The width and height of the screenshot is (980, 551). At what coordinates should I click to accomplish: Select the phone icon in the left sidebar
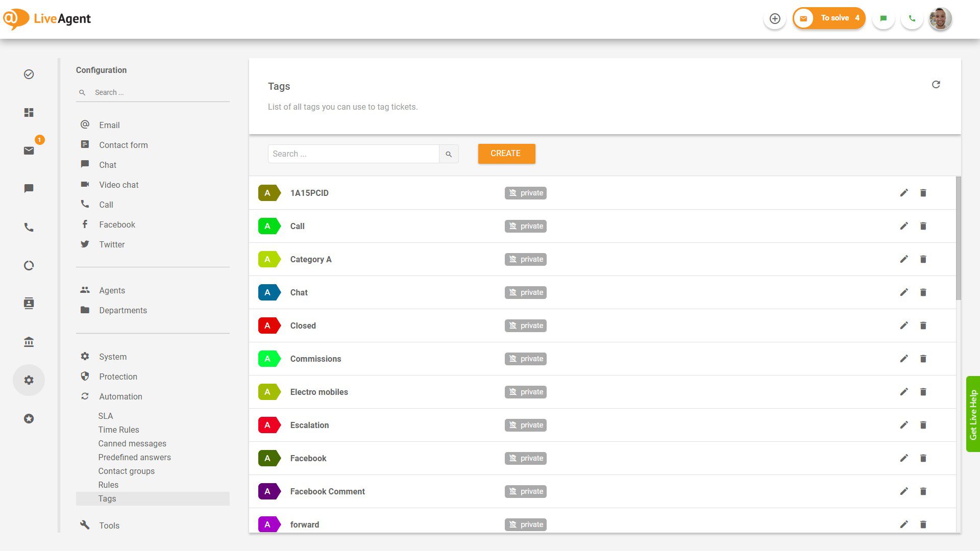(x=29, y=227)
